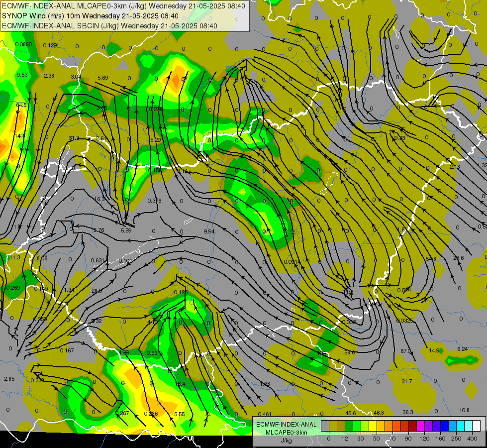Click the map value '31.7'

[406, 381]
